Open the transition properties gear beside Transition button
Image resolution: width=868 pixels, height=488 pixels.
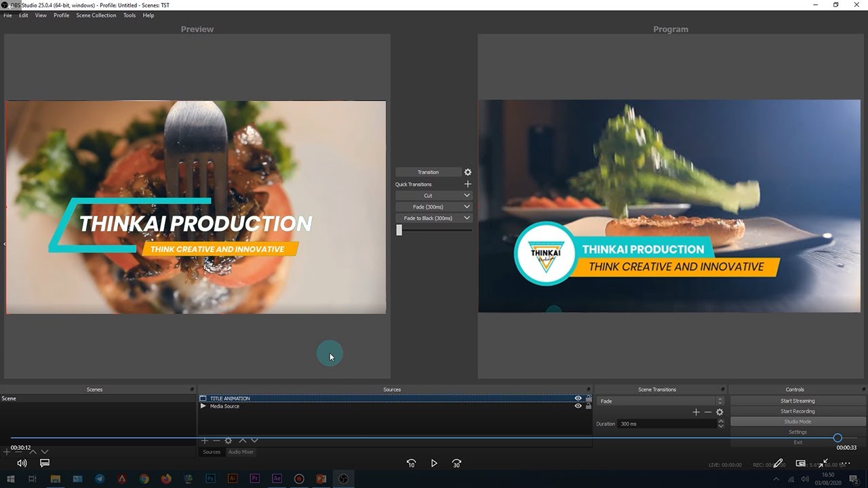coord(467,172)
